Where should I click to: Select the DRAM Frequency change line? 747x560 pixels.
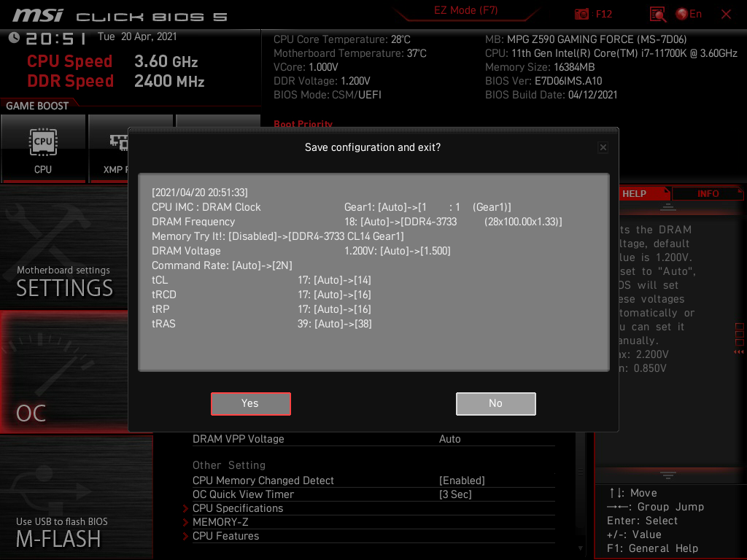(357, 222)
